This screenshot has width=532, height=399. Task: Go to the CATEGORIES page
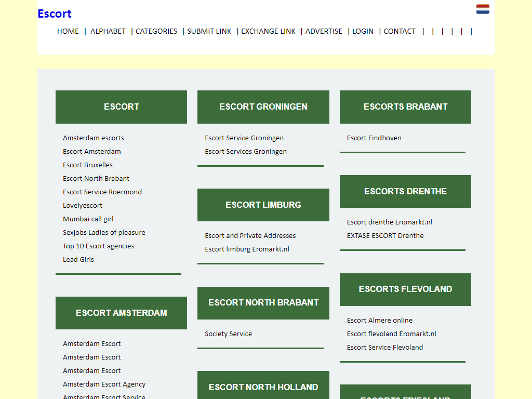[x=156, y=31]
